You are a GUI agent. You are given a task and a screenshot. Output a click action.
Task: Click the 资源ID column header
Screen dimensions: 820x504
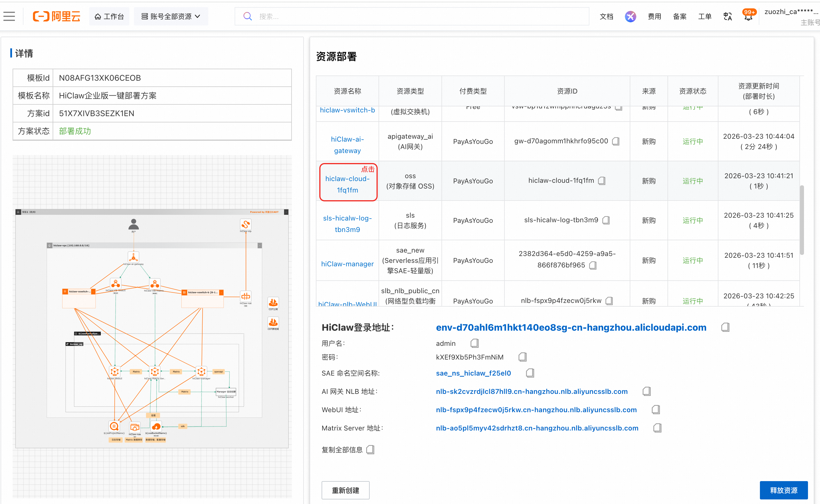(x=567, y=91)
